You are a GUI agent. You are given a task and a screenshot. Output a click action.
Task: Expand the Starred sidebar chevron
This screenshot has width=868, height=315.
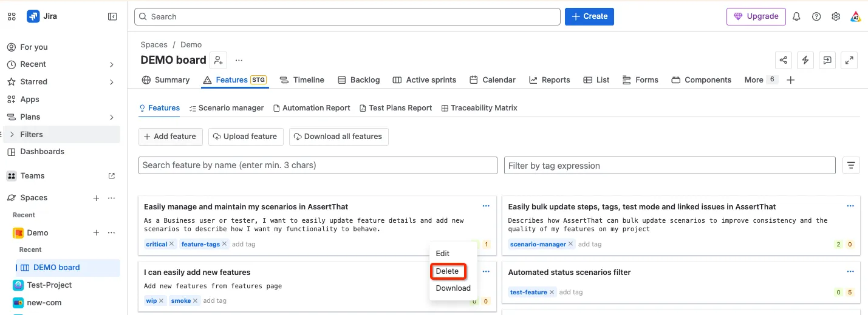[x=112, y=82]
